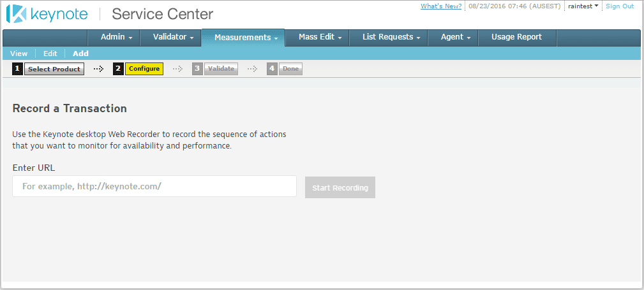Select the Add submenu item
The height and width of the screenshot is (290, 644).
pyautogui.click(x=80, y=54)
